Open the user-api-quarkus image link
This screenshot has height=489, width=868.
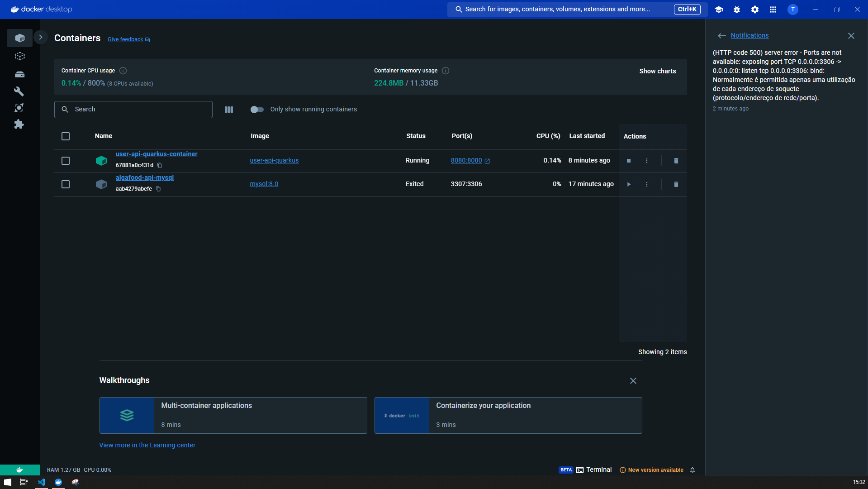(x=274, y=160)
